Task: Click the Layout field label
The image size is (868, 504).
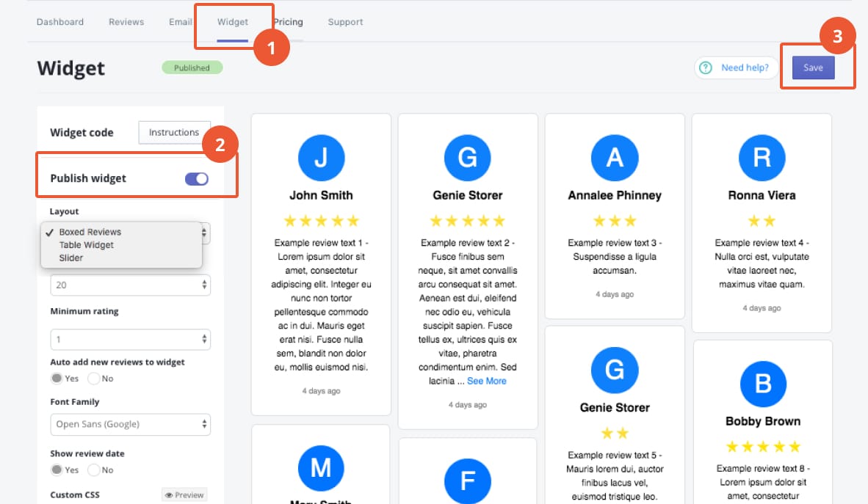Action: coord(64,211)
